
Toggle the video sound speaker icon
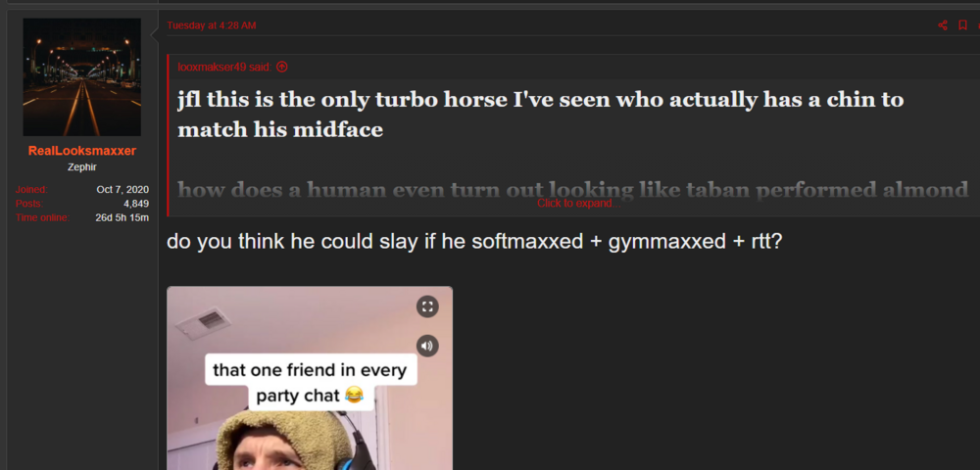427,346
